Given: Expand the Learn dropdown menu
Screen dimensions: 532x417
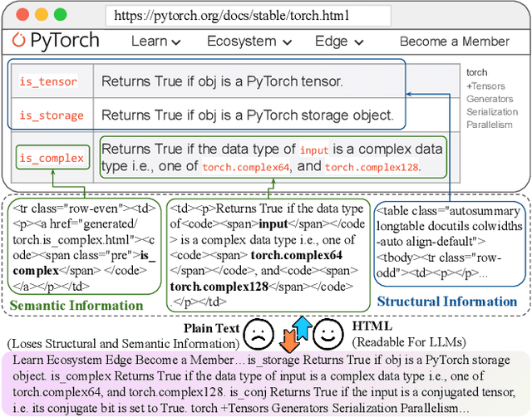Looking at the screenshot, I should click(155, 41).
